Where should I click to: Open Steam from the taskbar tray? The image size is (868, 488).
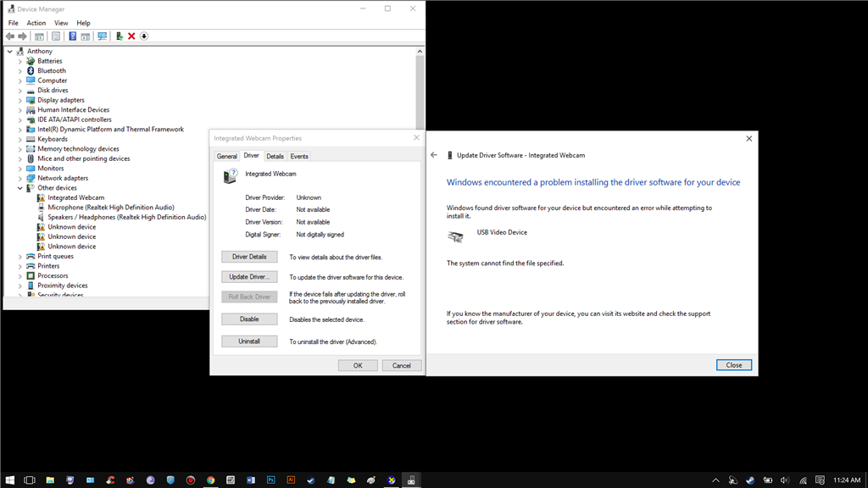750,480
